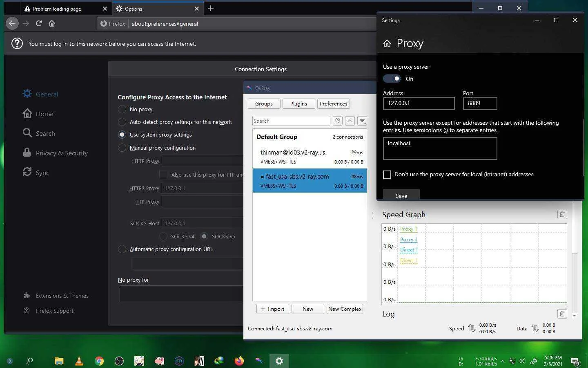Go back in Firefox
Image resolution: width=588 pixels, height=368 pixels.
[12, 23]
